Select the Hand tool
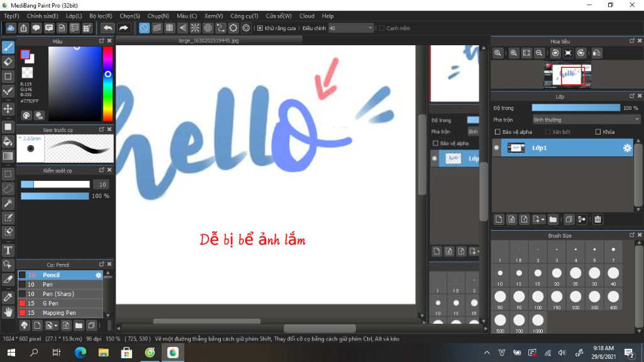Viewport: 644px width, 362px height. 8,310
